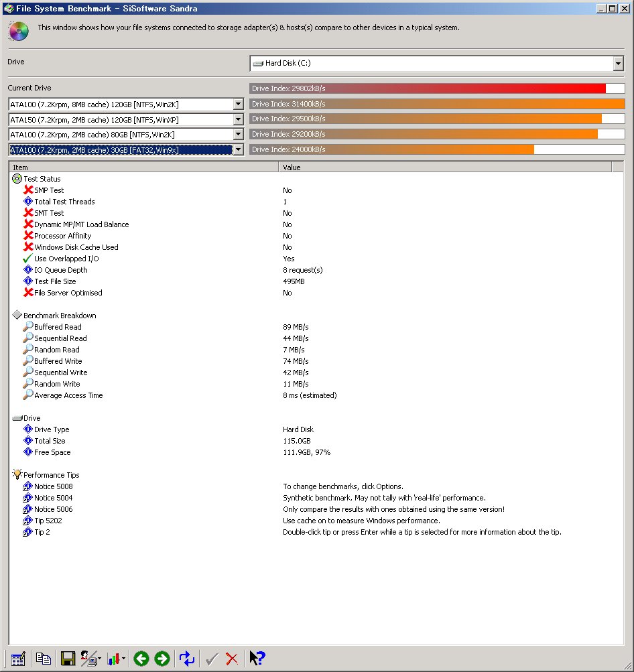This screenshot has width=634, height=672.
Task: Select the Random Write row
Action: [x=316, y=384]
